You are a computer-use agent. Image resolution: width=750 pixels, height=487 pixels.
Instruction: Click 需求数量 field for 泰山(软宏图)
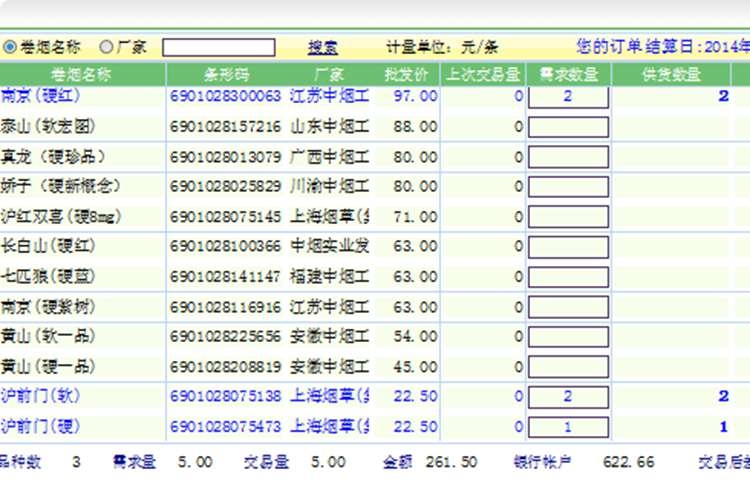(568, 127)
